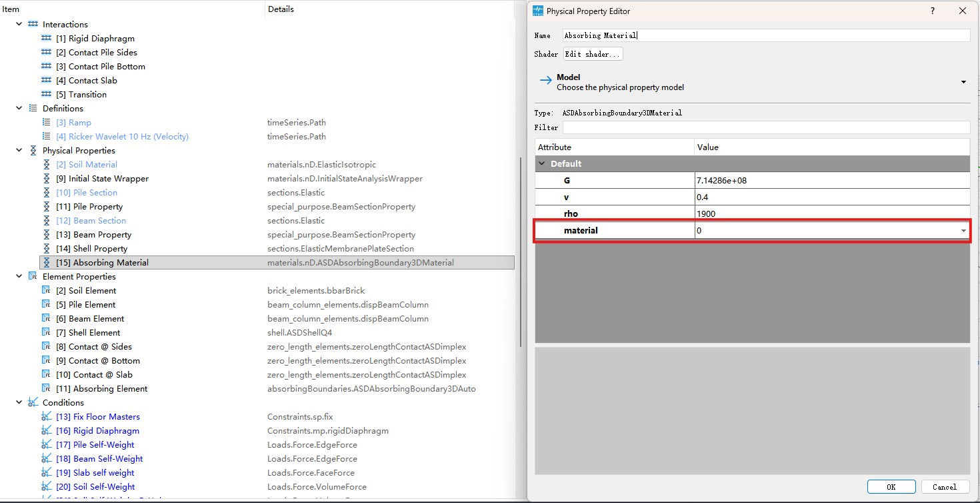Open the material value dropdown
This screenshot has width=980, height=503.
click(963, 231)
